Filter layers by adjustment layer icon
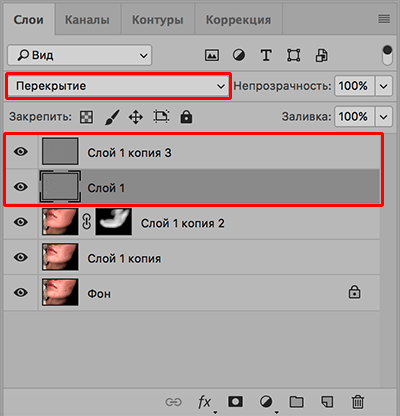The image size is (400, 416). 239,55
